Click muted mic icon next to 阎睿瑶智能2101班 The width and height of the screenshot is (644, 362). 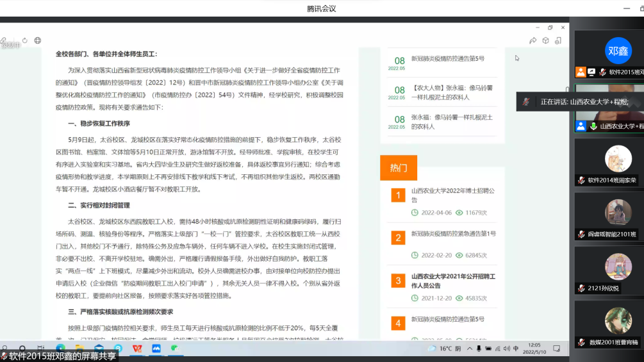581,234
